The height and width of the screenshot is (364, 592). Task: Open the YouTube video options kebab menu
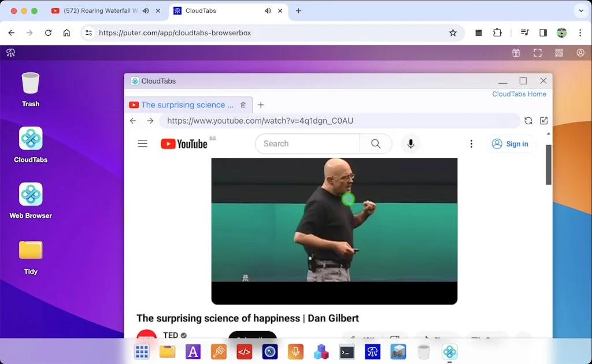pyautogui.click(x=471, y=143)
